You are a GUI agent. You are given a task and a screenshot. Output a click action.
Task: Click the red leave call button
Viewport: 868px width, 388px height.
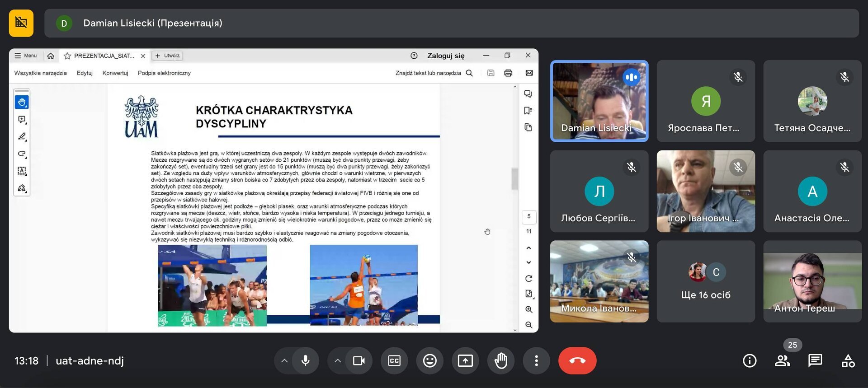[x=577, y=360]
